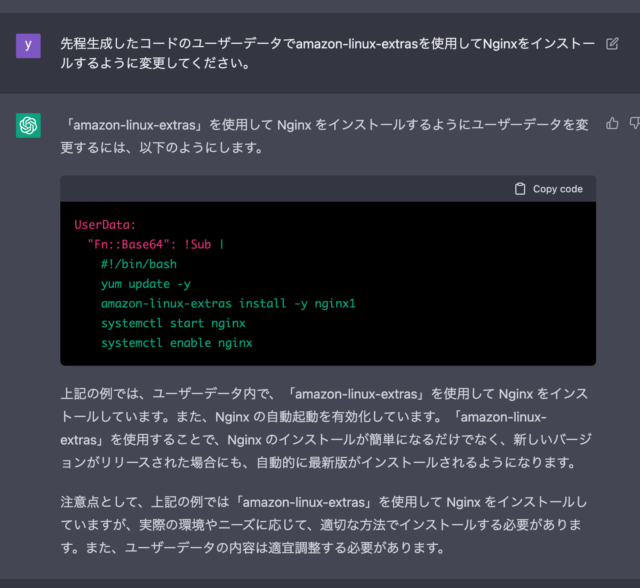Click the thumbs up icon on the response

tap(612, 124)
